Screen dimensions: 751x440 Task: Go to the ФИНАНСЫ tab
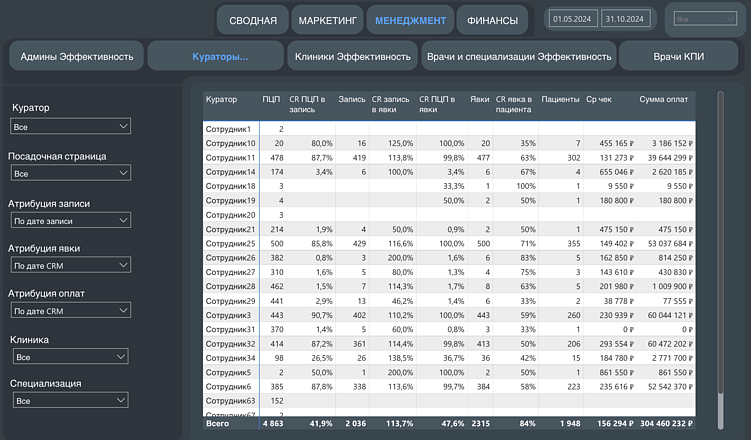pos(493,20)
